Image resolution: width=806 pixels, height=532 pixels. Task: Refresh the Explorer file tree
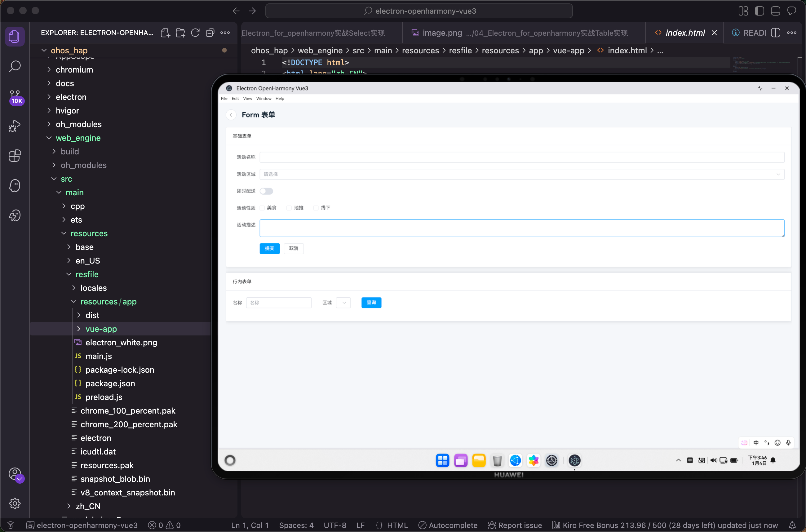(x=195, y=33)
